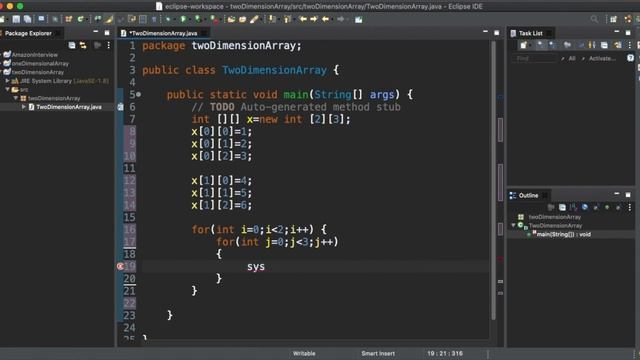Click the Search flashlight toolbar icon

254,19
